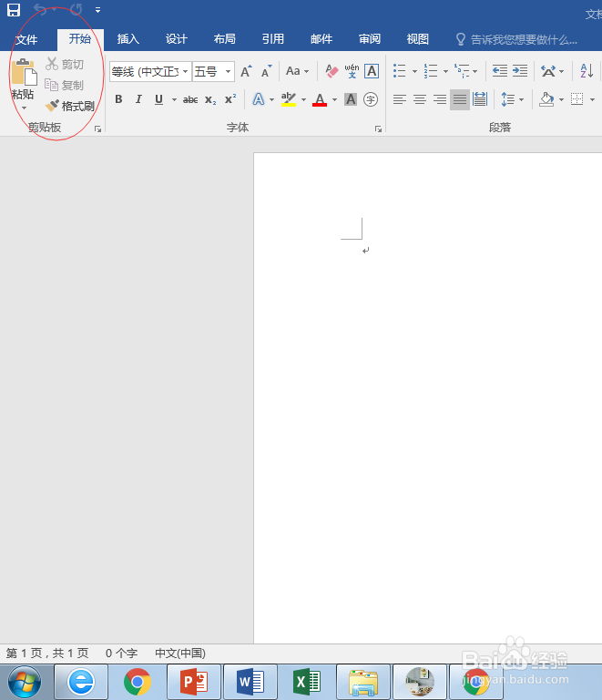The height and width of the screenshot is (700, 602).
Task: Expand the Paste options arrow
Action: pyautogui.click(x=24, y=108)
